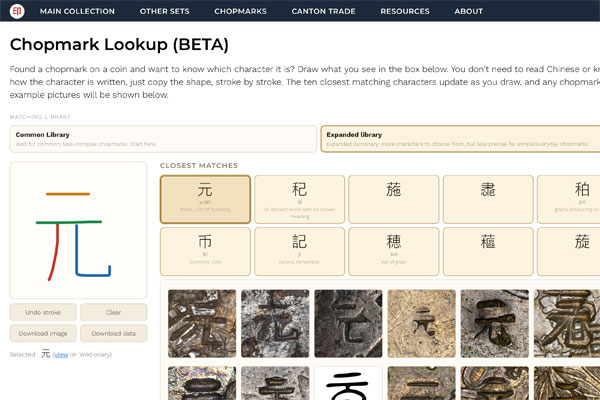Select the 肃-like fourth match in top row
This screenshot has width=600, height=400.
(x=488, y=199)
